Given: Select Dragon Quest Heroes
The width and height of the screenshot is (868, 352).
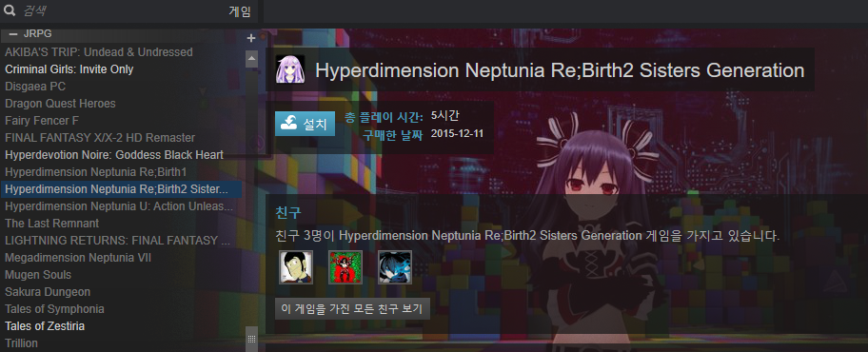Looking at the screenshot, I should point(60,104).
